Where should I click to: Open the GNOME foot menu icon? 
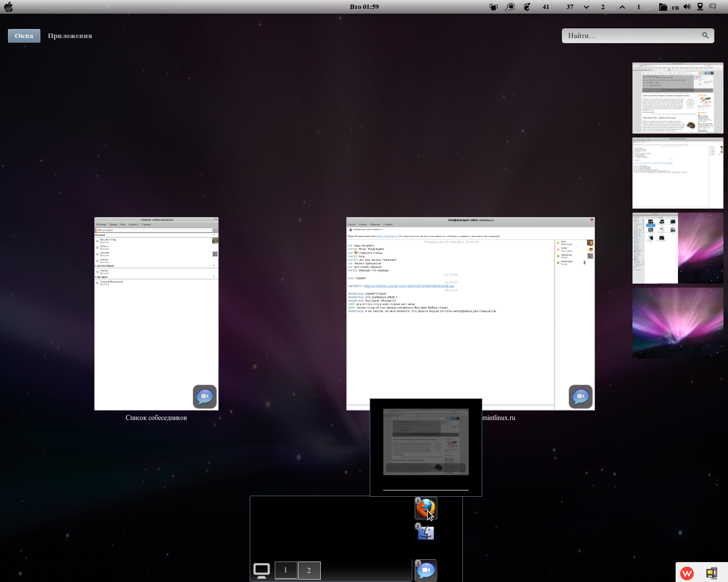coord(527,7)
